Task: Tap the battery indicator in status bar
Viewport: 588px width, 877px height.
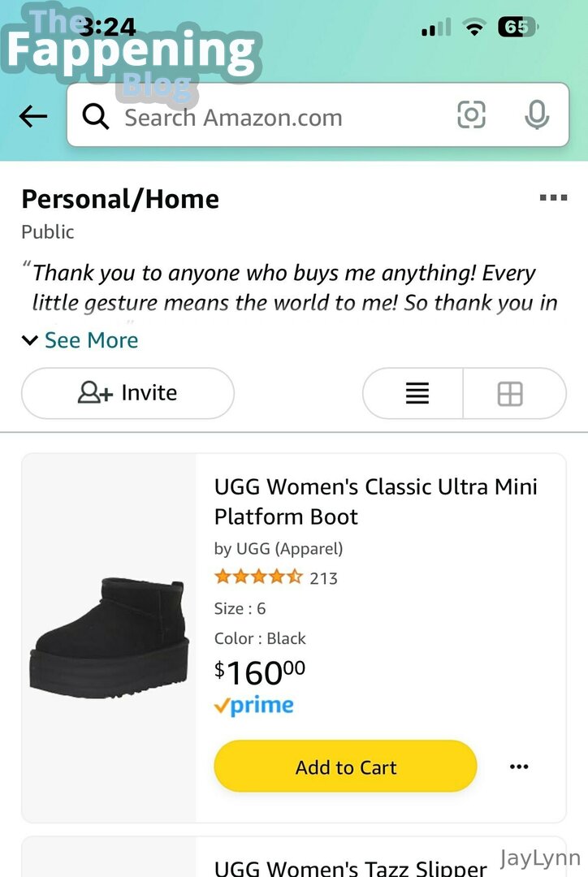Action: click(x=517, y=28)
